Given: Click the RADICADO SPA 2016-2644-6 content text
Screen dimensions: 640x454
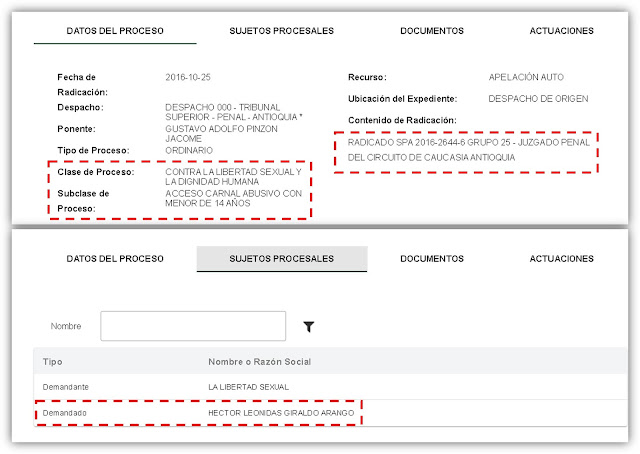Looking at the screenshot, I should pyautogui.click(x=469, y=150).
